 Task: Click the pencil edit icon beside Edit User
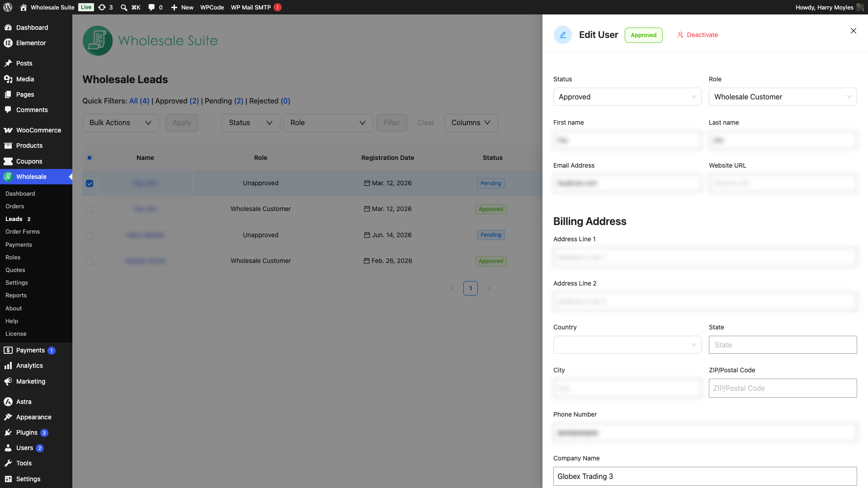563,35
